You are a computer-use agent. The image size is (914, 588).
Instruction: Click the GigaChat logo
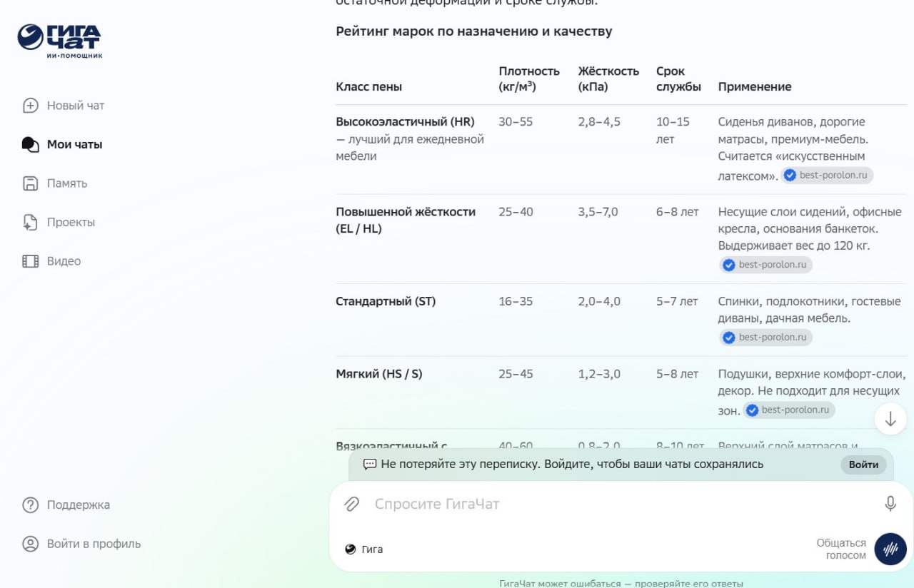59,41
